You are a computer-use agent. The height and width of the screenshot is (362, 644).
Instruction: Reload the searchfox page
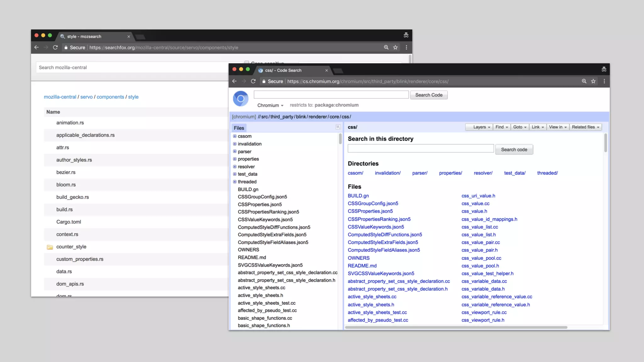click(x=55, y=47)
